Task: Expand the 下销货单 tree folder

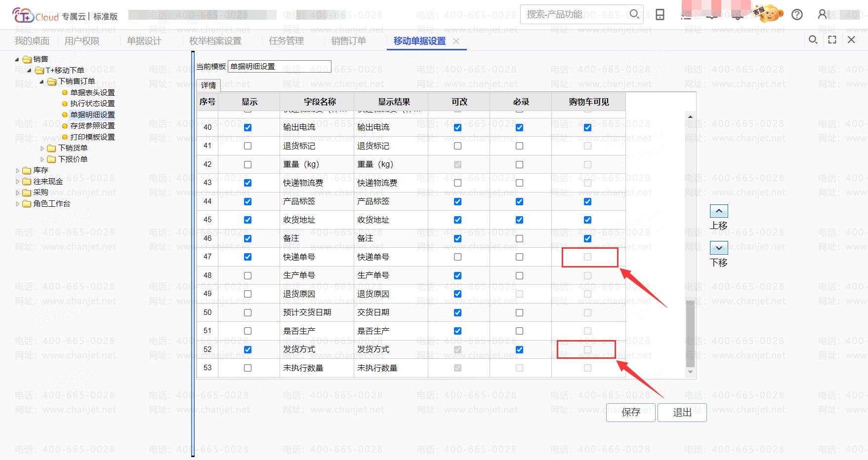Action: [42, 148]
